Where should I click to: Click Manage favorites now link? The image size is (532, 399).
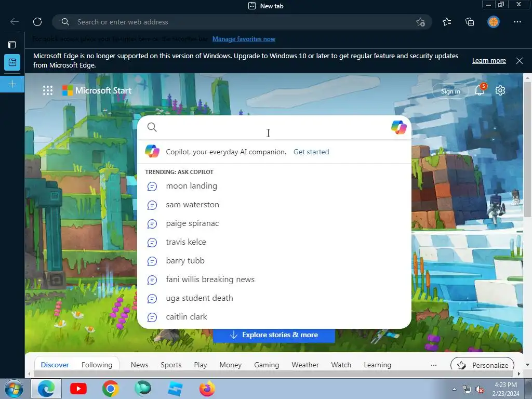pyautogui.click(x=244, y=39)
